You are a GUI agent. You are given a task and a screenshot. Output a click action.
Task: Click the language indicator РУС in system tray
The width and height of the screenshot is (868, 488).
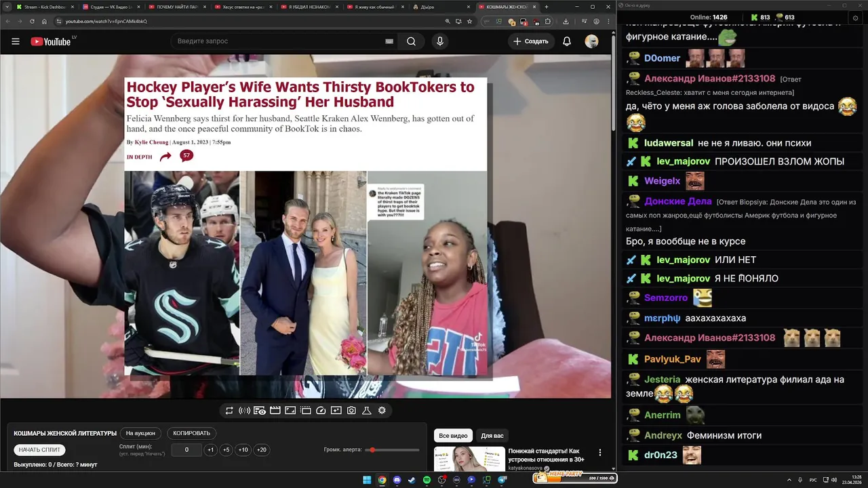(x=813, y=480)
